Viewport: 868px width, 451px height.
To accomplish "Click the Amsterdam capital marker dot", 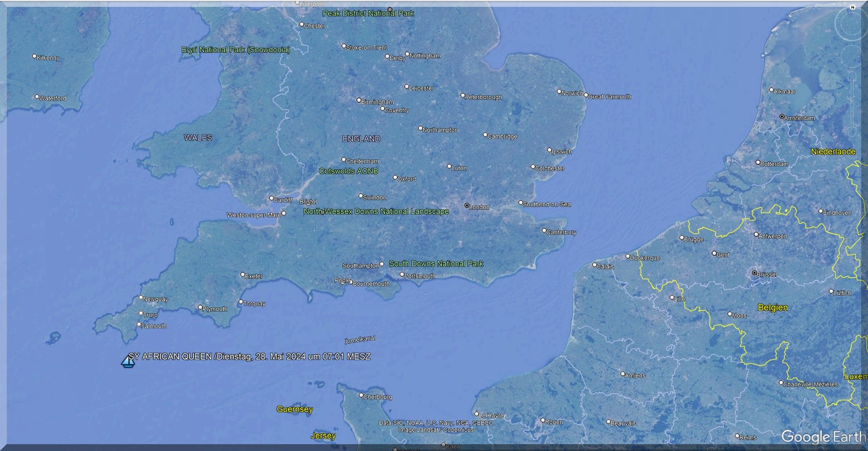I will coord(782,117).
